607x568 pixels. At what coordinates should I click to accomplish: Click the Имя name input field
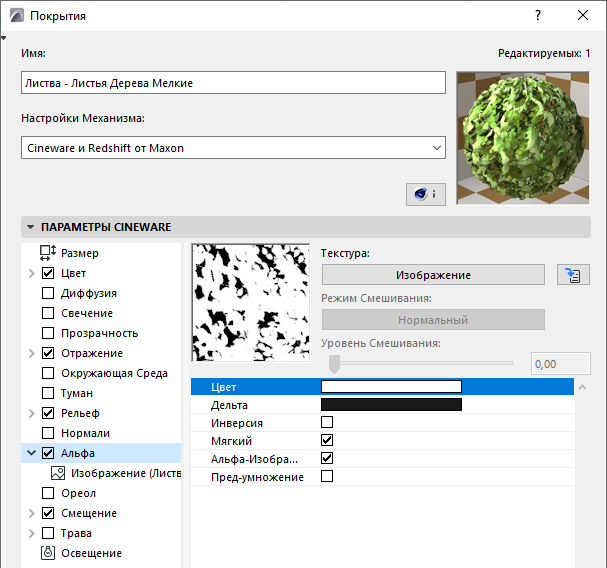pos(233,82)
